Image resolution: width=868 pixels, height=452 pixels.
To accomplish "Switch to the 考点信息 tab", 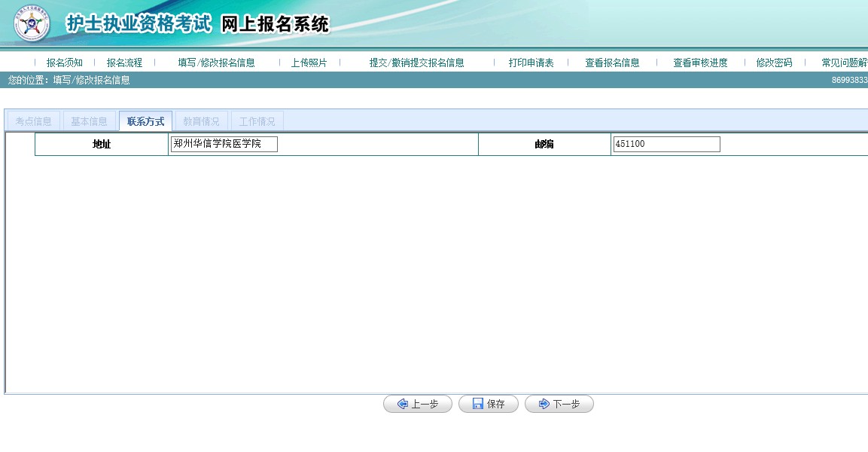I will tap(34, 121).
